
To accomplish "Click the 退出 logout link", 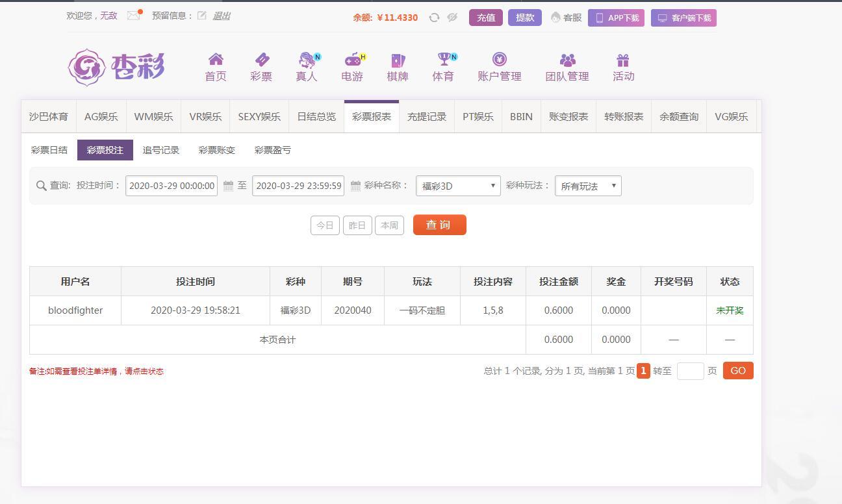I will pyautogui.click(x=222, y=16).
